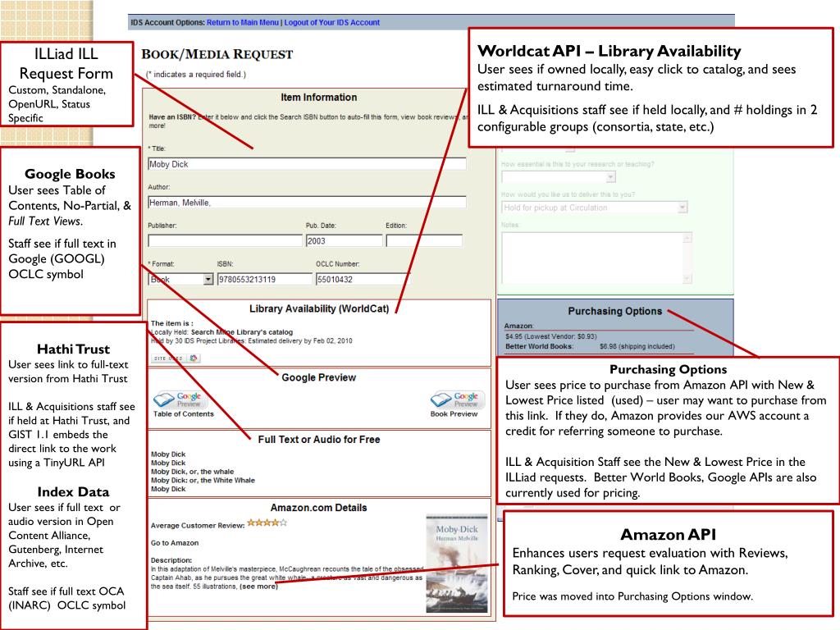Click the ISBN field with 9780553213119

tap(265, 279)
